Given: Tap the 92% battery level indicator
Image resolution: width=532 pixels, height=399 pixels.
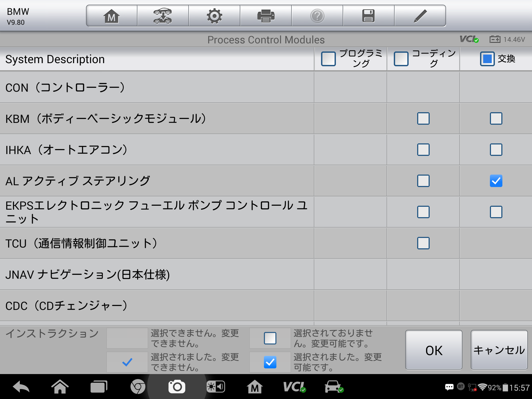Looking at the screenshot, I should pos(495,388).
